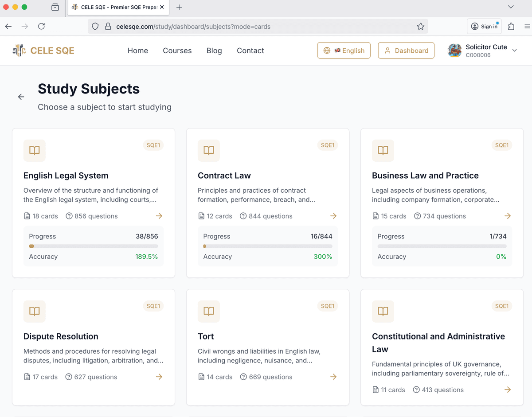Click the Dashboard button

(x=406, y=51)
